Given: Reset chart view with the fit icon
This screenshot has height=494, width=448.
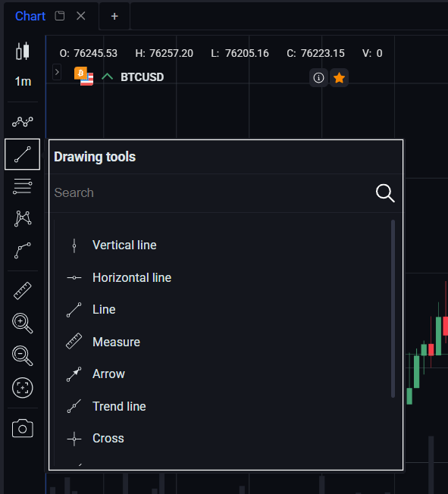Looking at the screenshot, I should pos(23,387).
